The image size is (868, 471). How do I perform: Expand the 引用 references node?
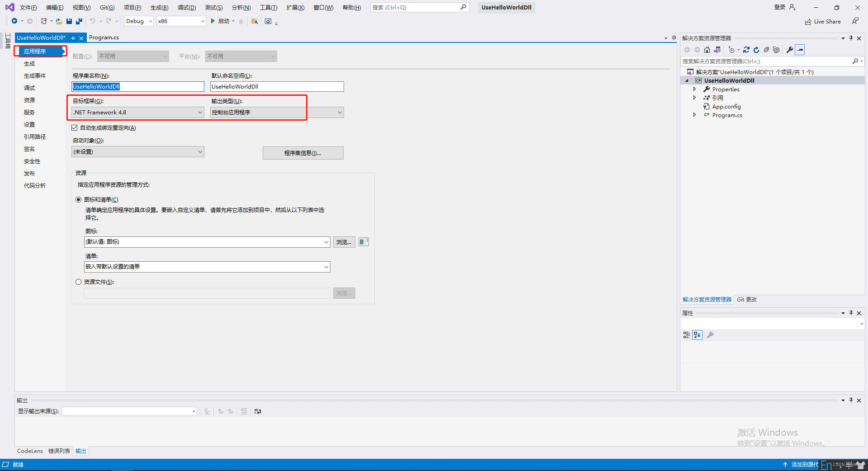(695, 98)
